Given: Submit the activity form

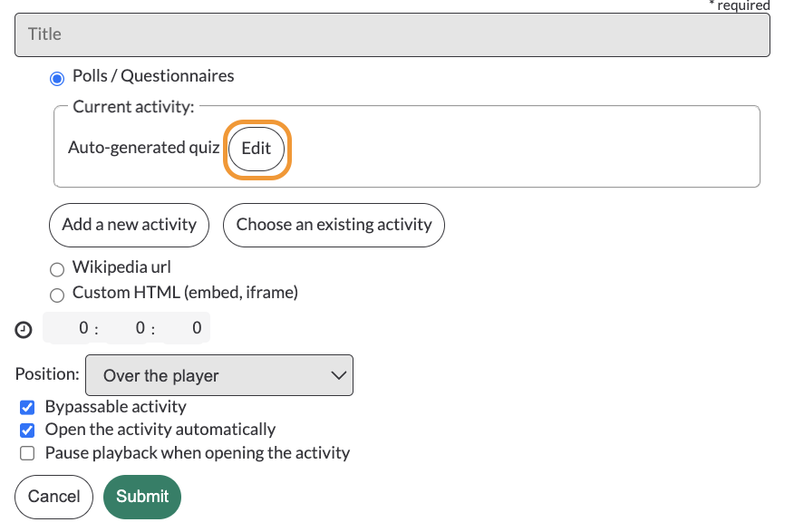Looking at the screenshot, I should pyautogui.click(x=142, y=497).
